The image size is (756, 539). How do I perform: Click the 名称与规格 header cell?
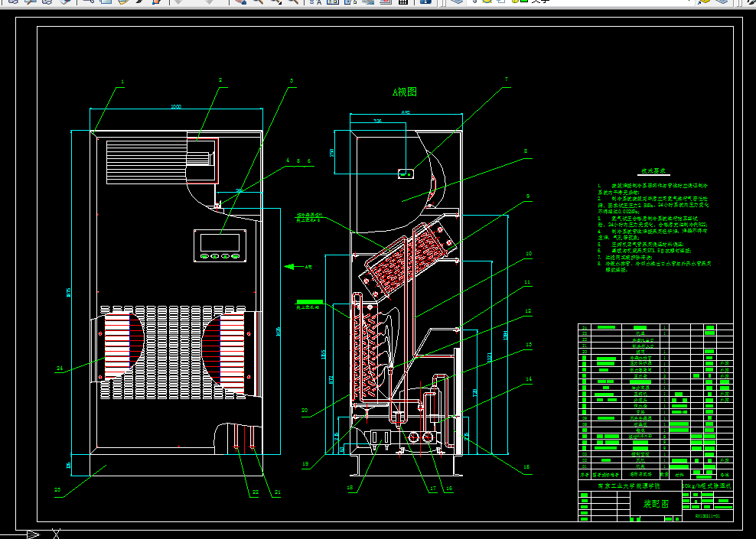coord(640,475)
